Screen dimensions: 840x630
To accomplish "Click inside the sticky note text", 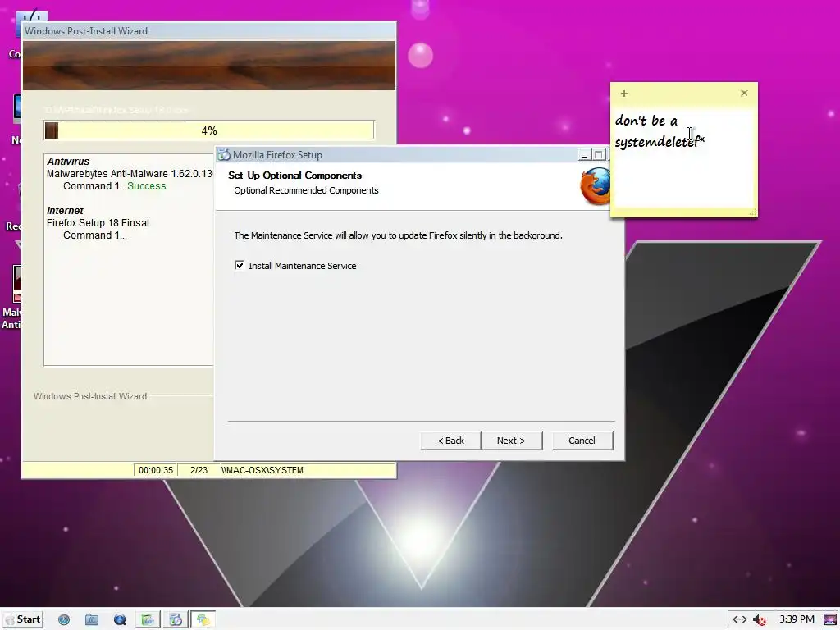I will (660, 131).
